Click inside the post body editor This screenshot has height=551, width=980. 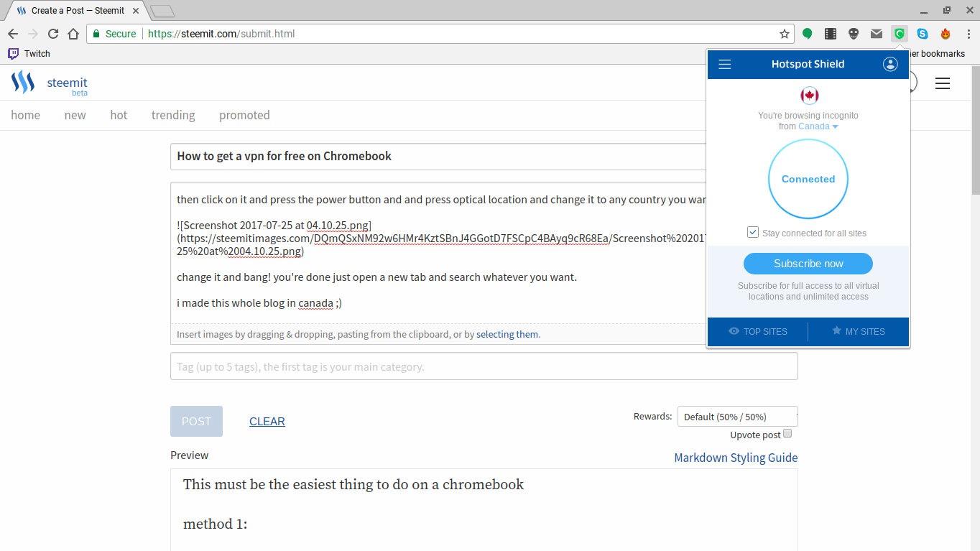(438, 251)
